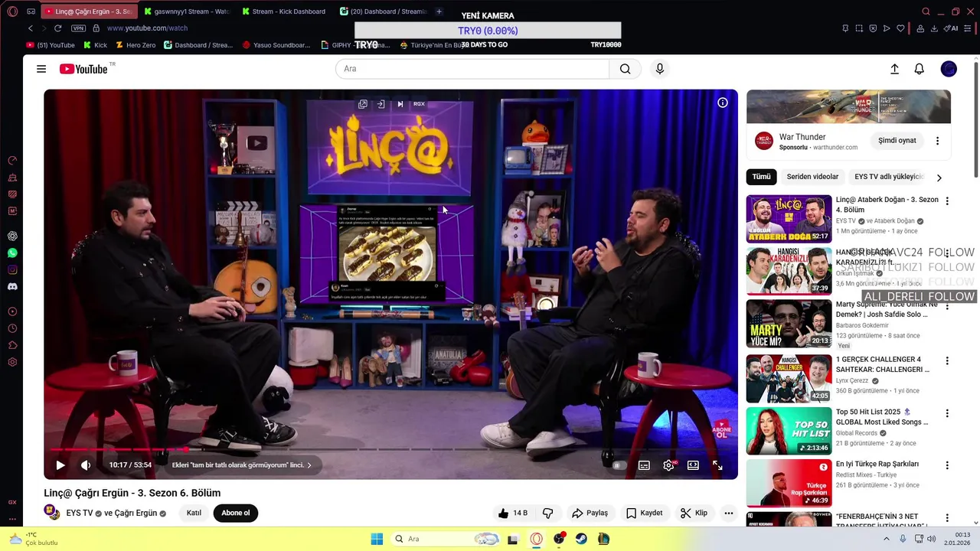The image size is (980, 551).
Task: Open options for the Marty Supreme video
Action: click(x=947, y=306)
